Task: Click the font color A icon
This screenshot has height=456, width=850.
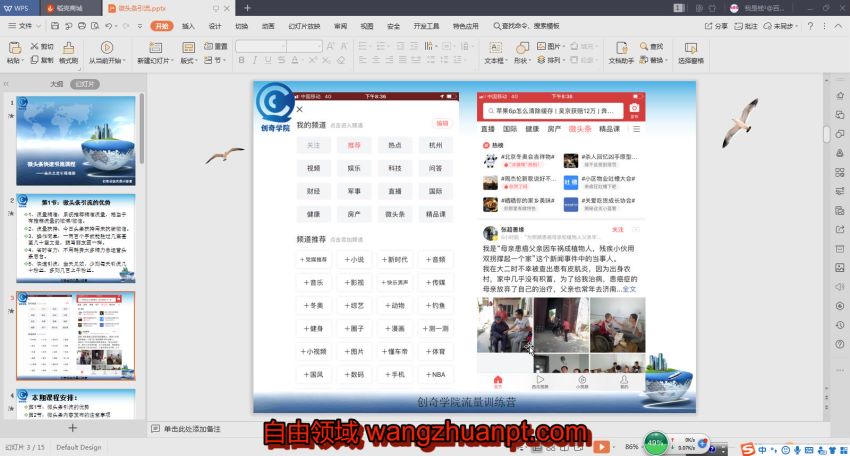Action: click(294, 60)
